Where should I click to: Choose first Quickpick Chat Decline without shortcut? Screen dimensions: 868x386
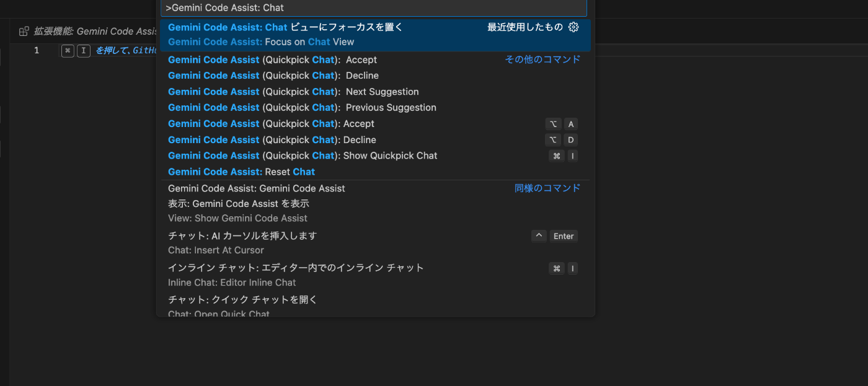pyautogui.click(x=375, y=76)
